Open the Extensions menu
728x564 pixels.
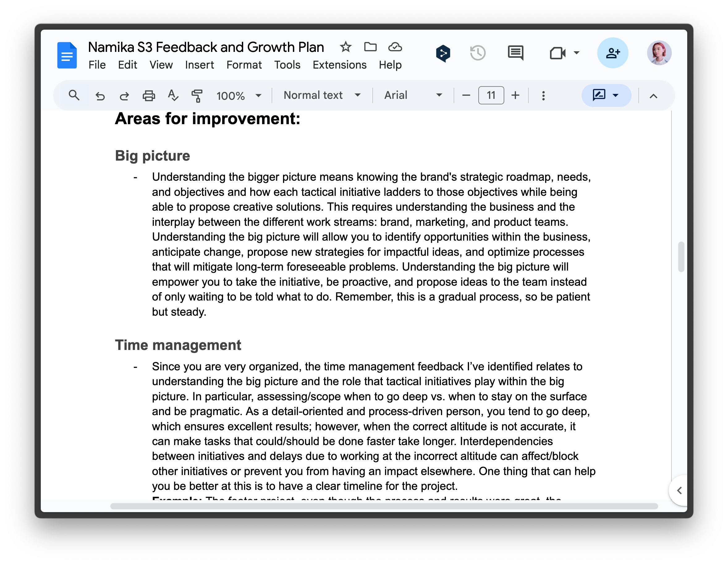click(x=339, y=65)
